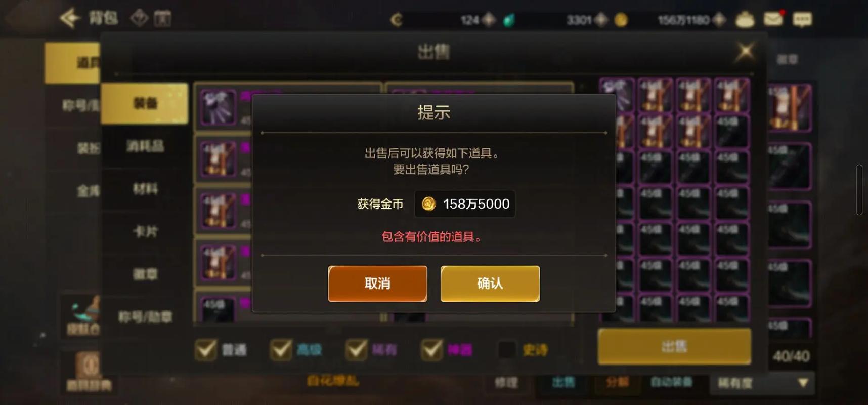Expand the 稀有度 sort dropdown

tap(762, 383)
